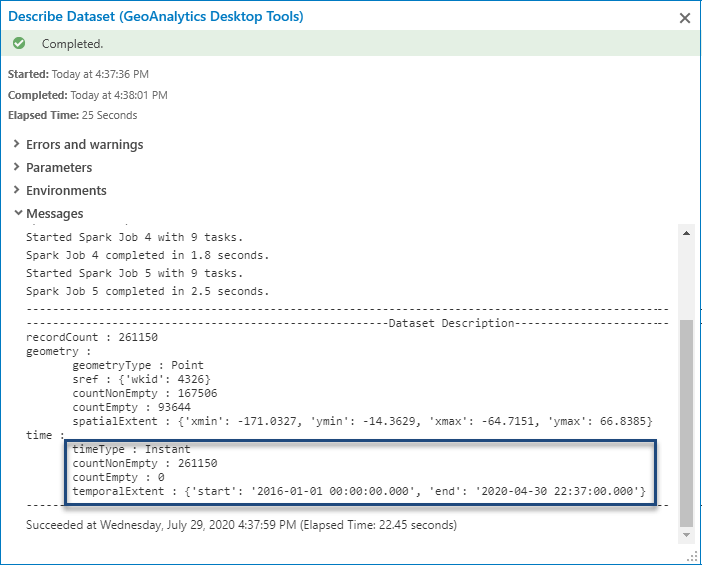This screenshot has width=702, height=565.
Task: Click the green Completed checkmark icon
Action: tap(19, 43)
